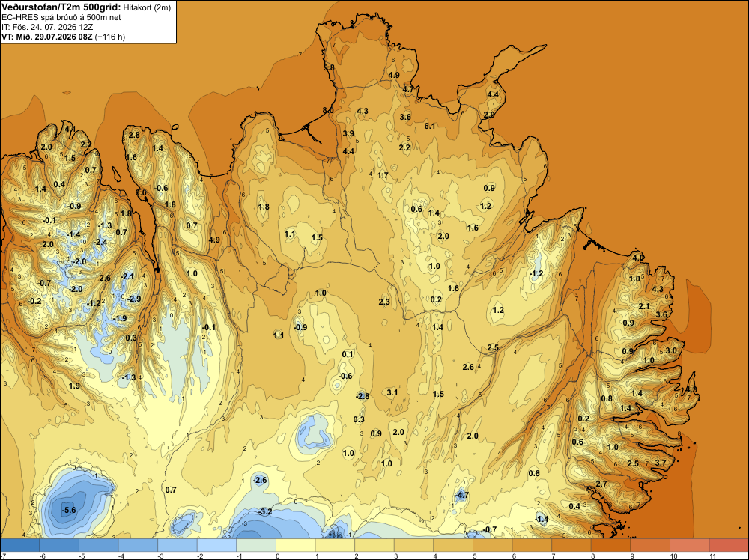Screen dimensions: 749x560
Task: Select the -4.7 cold spot label
Action: pyautogui.click(x=462, y=495)
